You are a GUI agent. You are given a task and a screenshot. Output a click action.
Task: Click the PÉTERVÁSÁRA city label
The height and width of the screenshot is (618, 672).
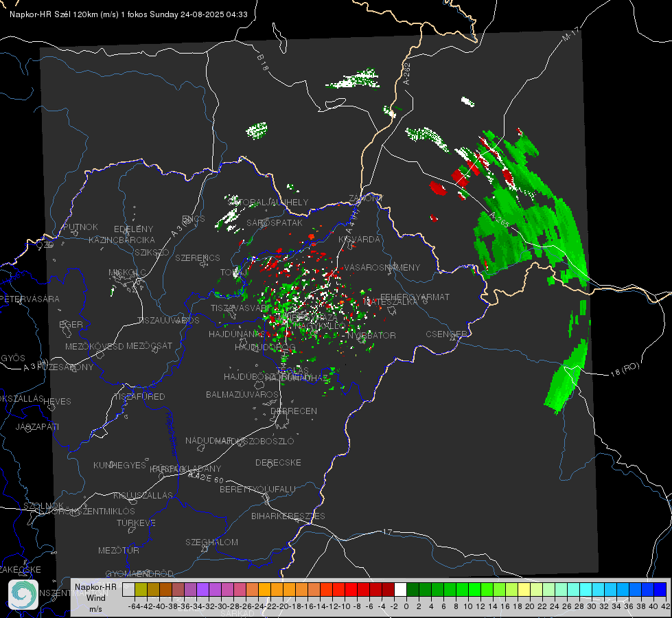click(x=30, y=299)
